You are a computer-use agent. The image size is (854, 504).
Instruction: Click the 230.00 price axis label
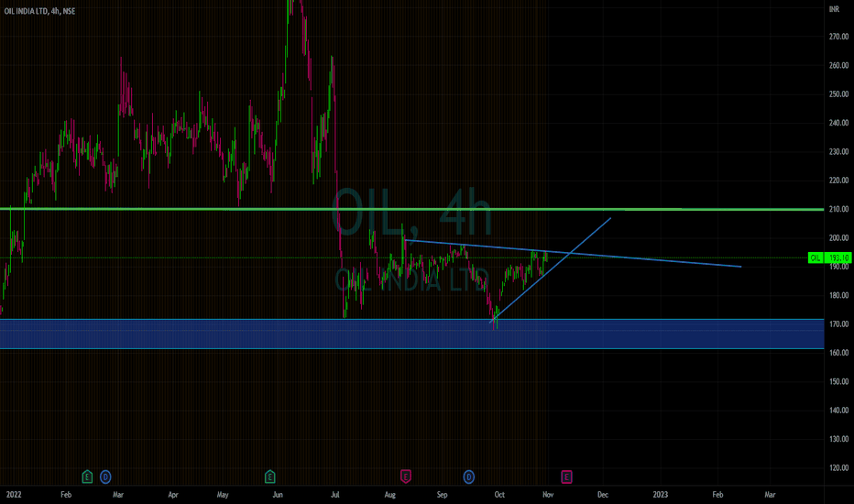838,151
